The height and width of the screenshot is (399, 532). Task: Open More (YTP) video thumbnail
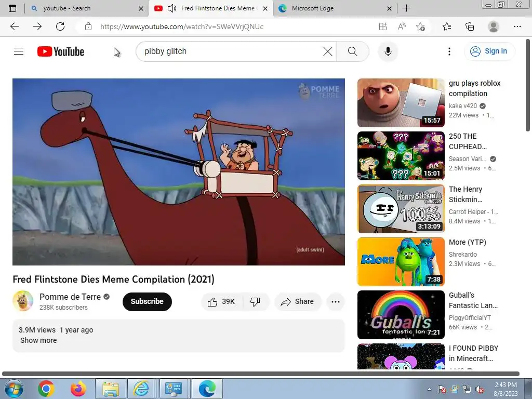pos(401,262)
